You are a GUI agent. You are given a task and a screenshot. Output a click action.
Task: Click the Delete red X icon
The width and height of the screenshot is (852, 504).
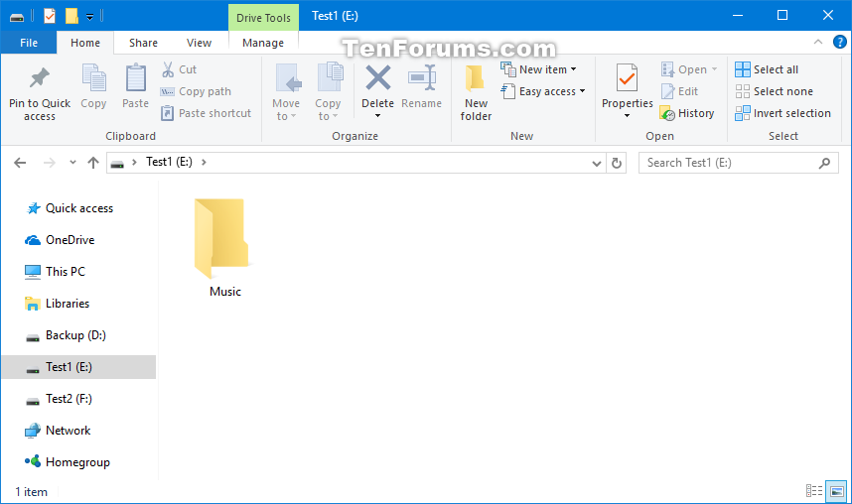[377, 77]
